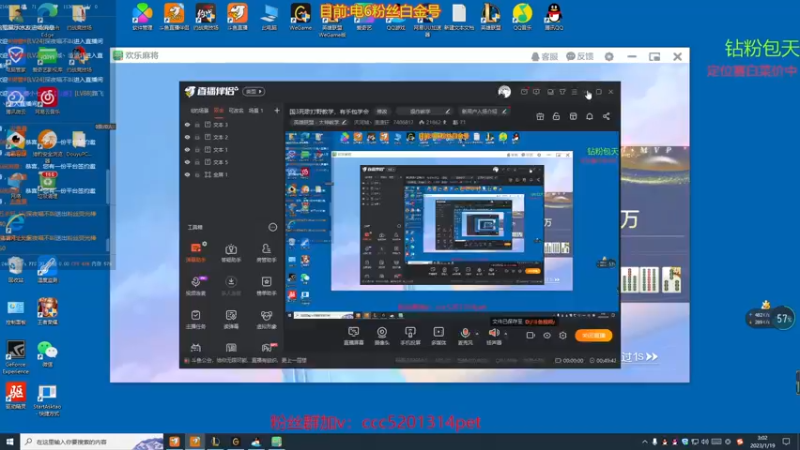Click the 修改 button beside stream title
Image resolution: width=800 pixels, height=450 pixels.
click(x=382, y=111)
